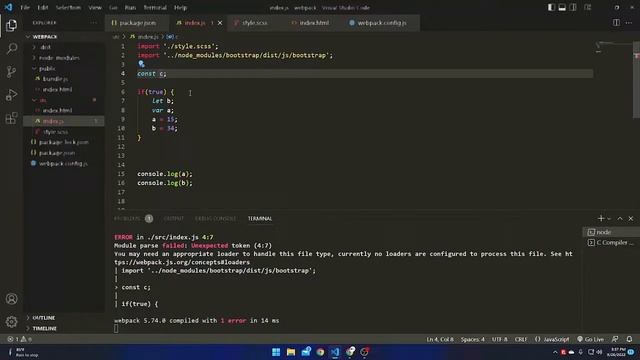Screen dimensions: 640x360
Task: Show hidden system tray icons
Action: [x=555, y=352]
